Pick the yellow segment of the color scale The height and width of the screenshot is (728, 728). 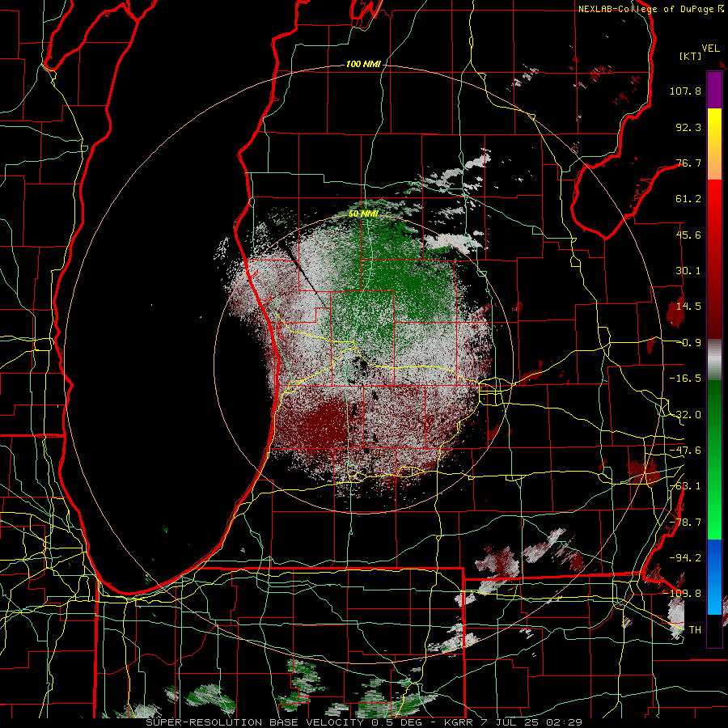pos(714,124)
